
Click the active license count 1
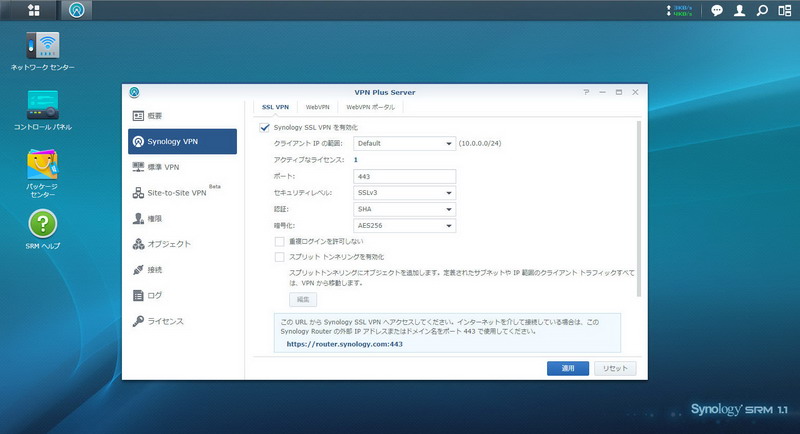click(x=356, y=160)
